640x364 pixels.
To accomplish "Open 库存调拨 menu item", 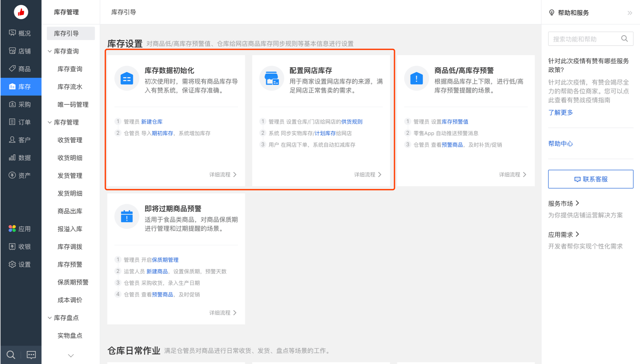I will pyautogui.click(x=70, y=247).
